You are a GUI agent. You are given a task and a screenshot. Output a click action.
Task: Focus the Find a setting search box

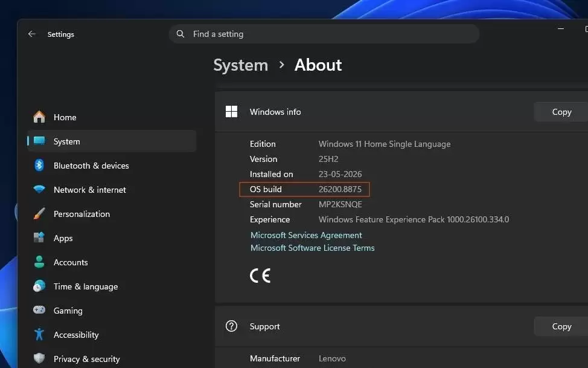pos(324,34)
